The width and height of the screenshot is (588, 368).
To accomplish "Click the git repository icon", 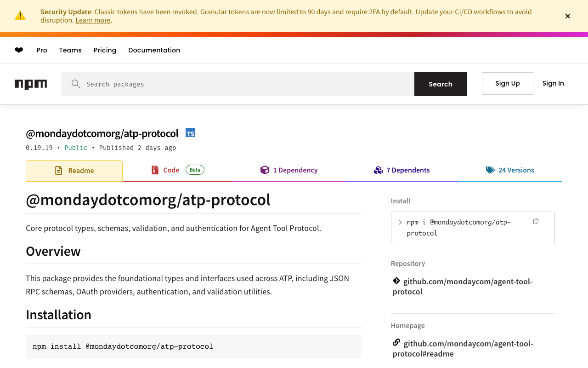I will [396, 281].
